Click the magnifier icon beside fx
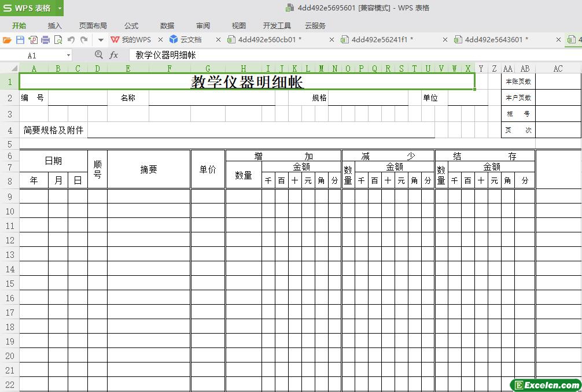 (98, 55)
